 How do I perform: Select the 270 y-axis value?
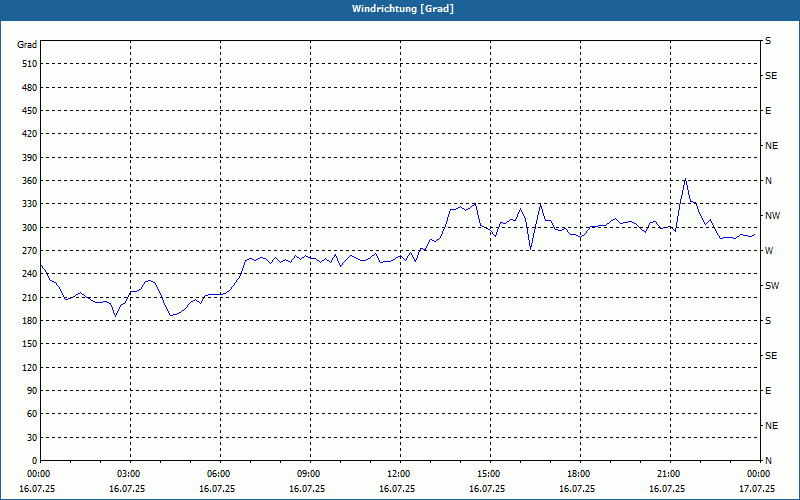(x=30, y=251)
